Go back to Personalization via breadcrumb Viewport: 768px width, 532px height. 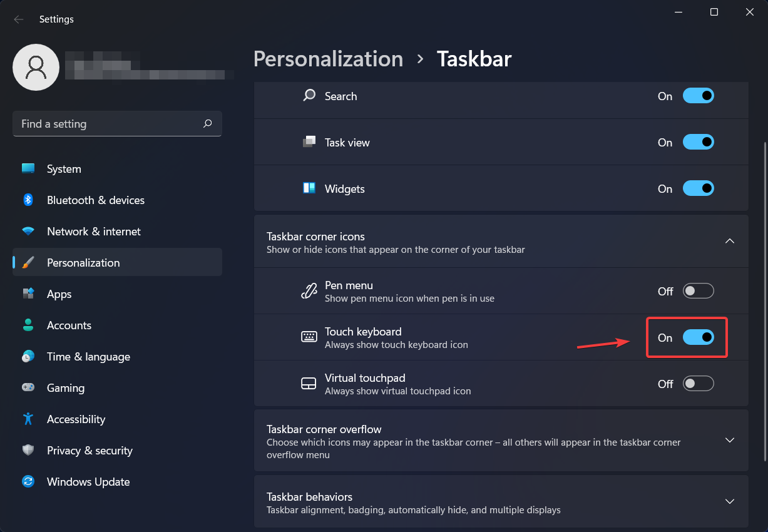(328, 59)
